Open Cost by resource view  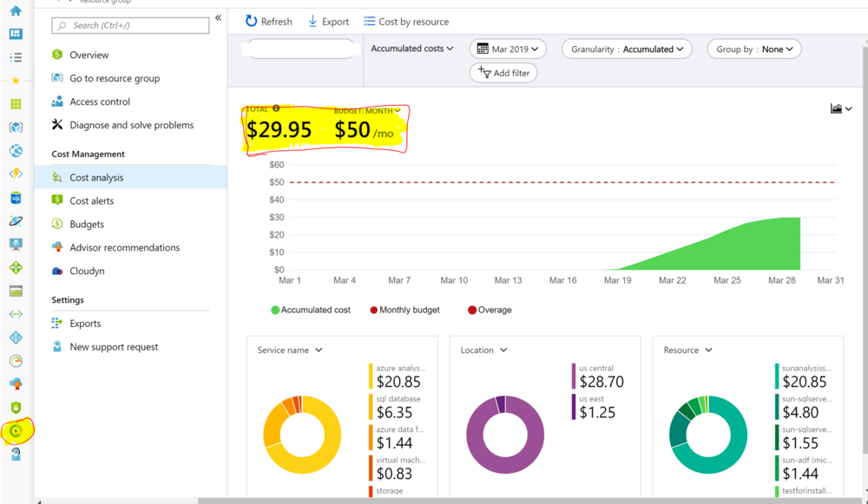pos(406,21)
